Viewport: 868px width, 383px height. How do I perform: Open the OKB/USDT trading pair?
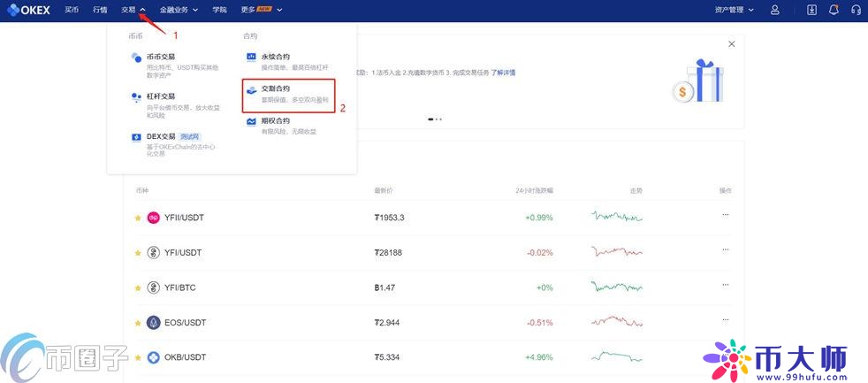point(185,357)
